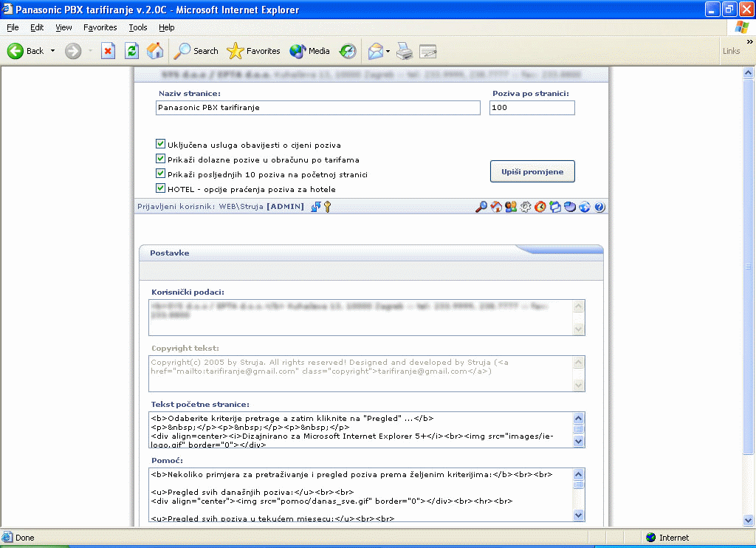Open the pie chart statistics icon

570,207
